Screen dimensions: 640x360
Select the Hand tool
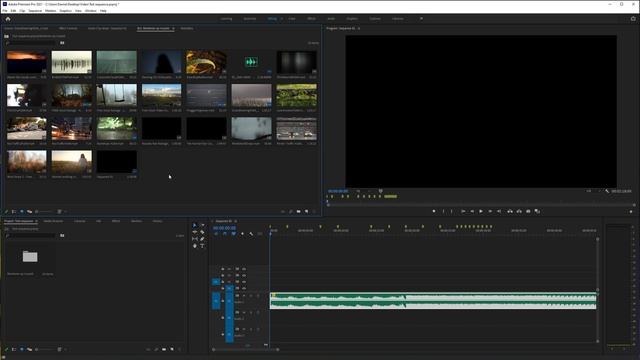(x=195, y=246)
